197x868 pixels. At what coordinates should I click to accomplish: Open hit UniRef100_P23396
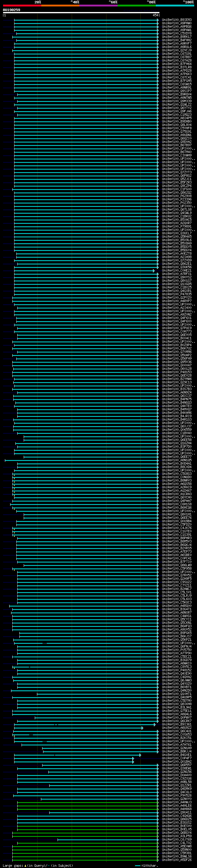pos(177,200)
